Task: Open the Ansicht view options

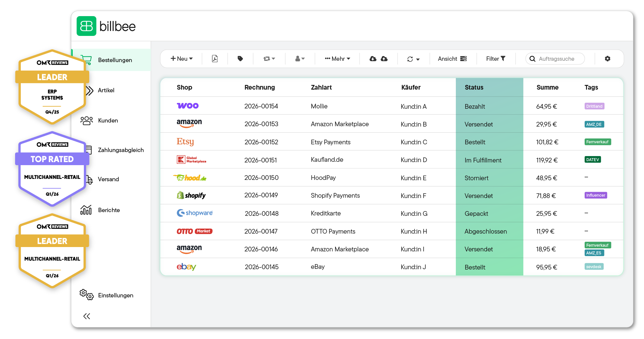Action: [x=452, y=59]
